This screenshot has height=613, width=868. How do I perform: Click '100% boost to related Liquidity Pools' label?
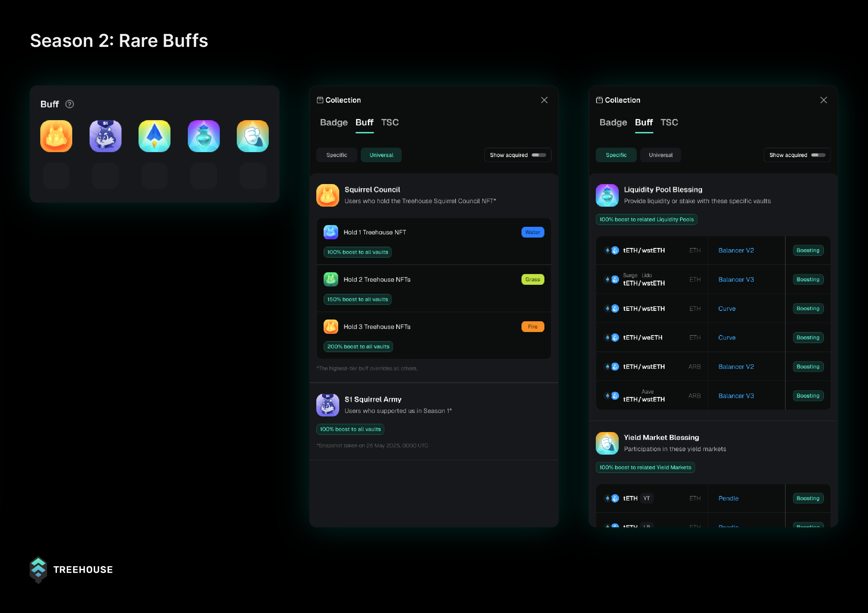point(646,220)
